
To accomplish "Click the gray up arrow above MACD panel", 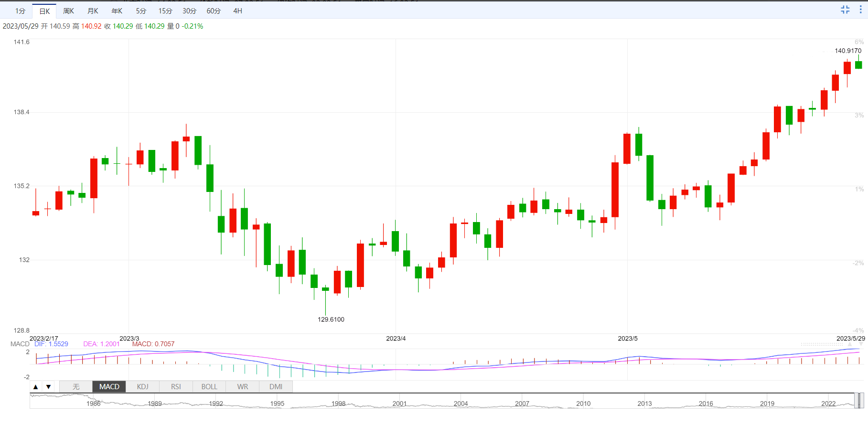I will (x=850, y=344).
